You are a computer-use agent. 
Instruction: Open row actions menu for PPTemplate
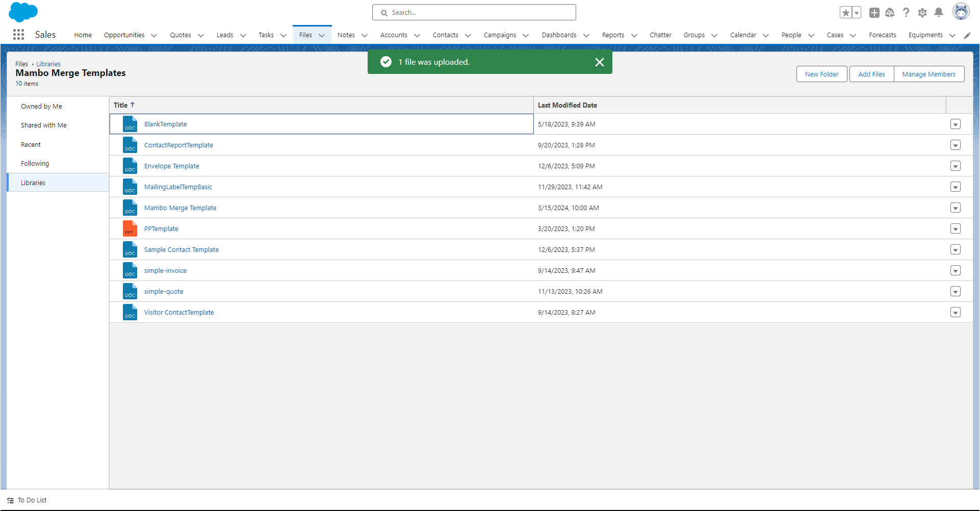click(x=955, y=229)
